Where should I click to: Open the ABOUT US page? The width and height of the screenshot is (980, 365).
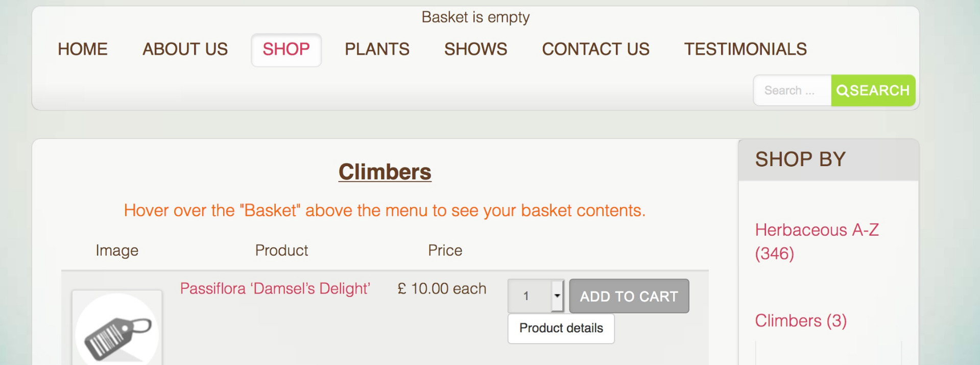coord(185,49)
